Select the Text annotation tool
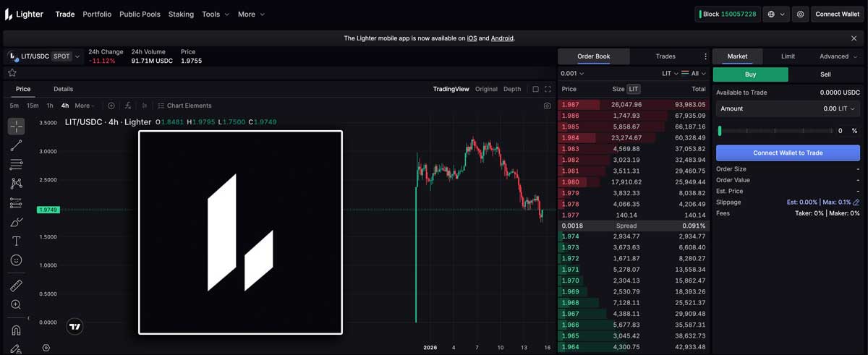Viewport: 868px width, 355px height. click(16, 241)
